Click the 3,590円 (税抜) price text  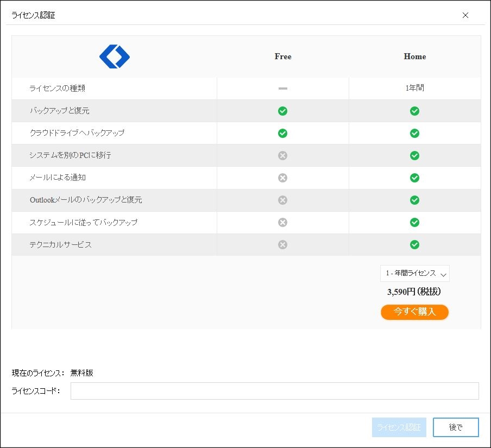click(x=414, y=292)
